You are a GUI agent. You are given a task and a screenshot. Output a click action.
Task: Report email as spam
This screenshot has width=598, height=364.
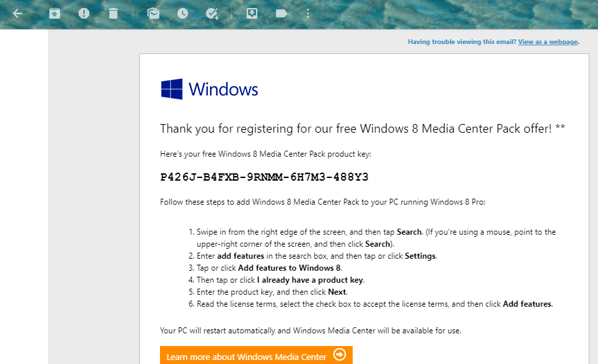[x=84, y=14]
